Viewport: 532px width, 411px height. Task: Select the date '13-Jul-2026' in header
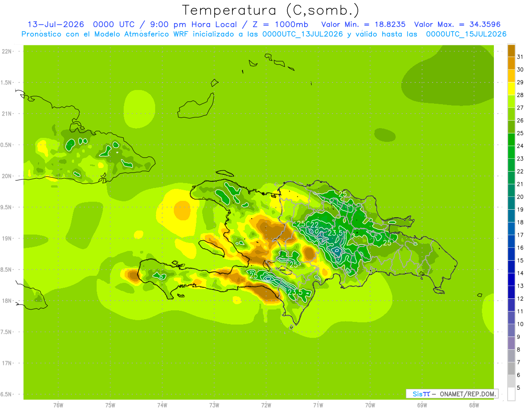pos(56,24)
